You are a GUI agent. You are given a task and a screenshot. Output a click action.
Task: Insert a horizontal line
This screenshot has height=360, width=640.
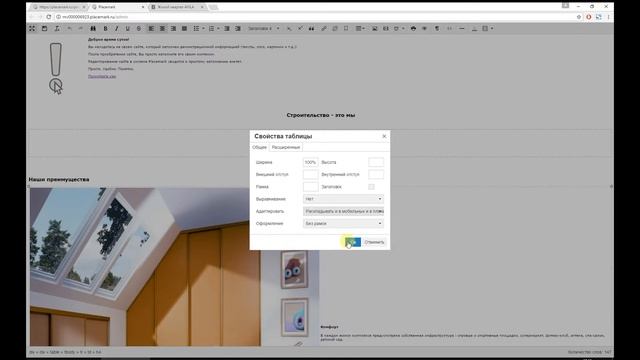click(x=462, y=29)
